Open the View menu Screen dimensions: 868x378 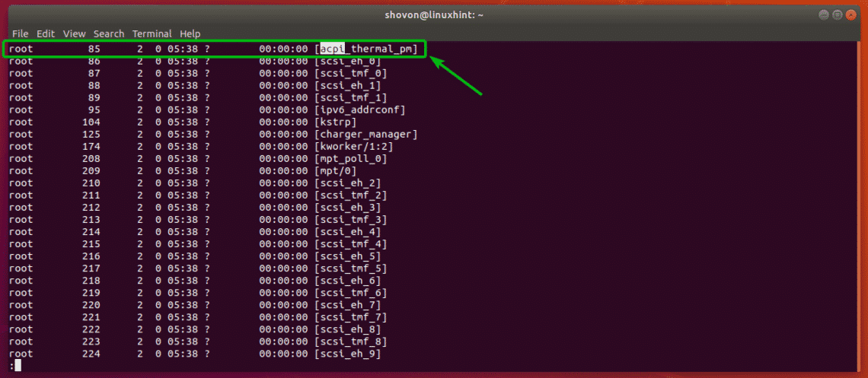[x=74, y=33]
